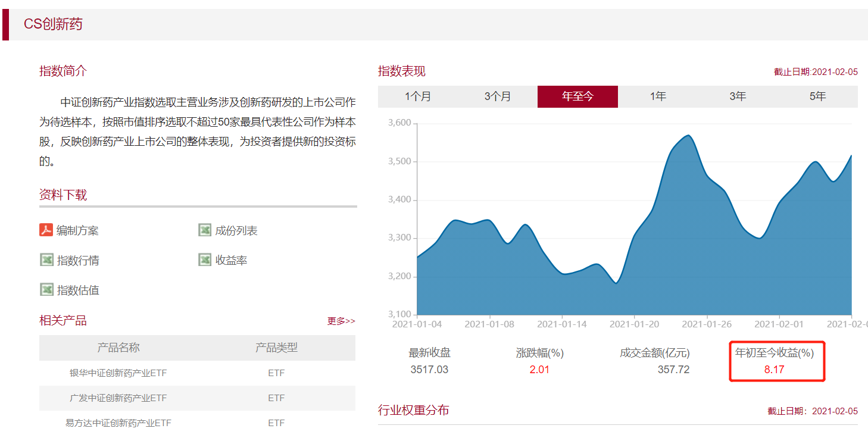Click the 成交金额 value 357.72
This screenshot has width=868, height=444.
coord(673,370)
